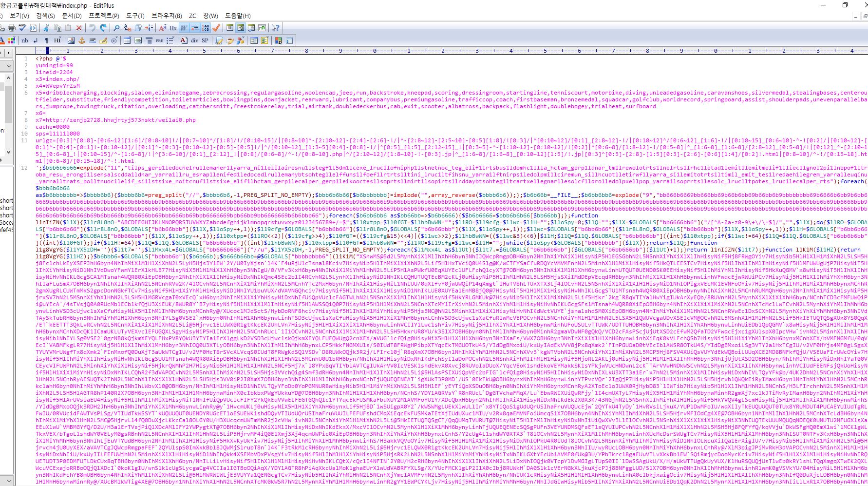Run the ABC spell check tool
This screenshot has height=486, width=868.
tap(22, 28)
